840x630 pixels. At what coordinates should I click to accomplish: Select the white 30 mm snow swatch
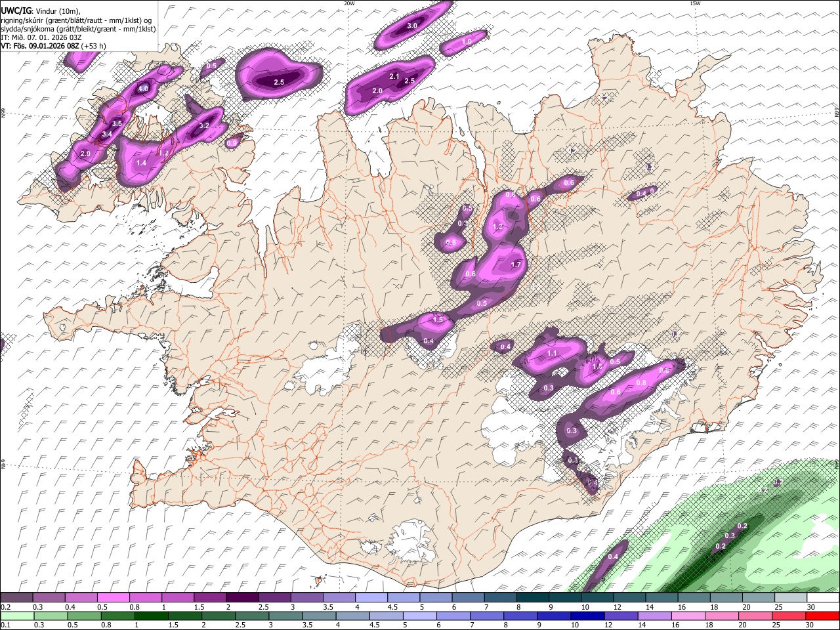822,597
